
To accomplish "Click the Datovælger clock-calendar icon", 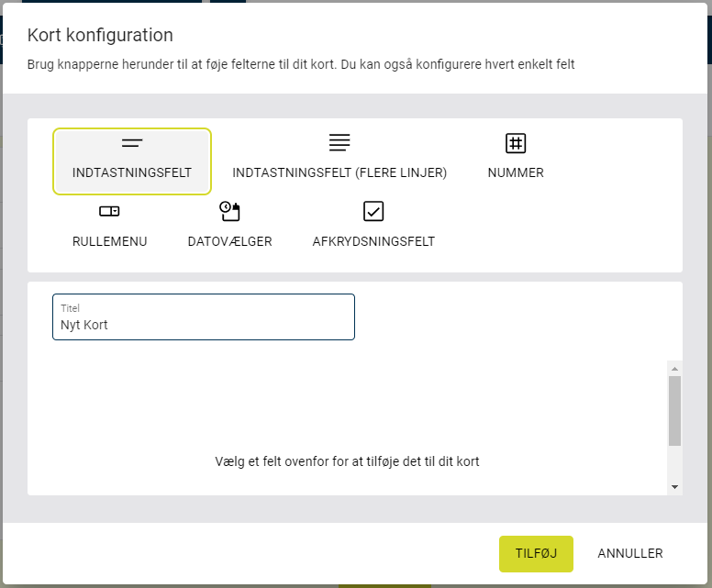I will click(x=229, y=211).
